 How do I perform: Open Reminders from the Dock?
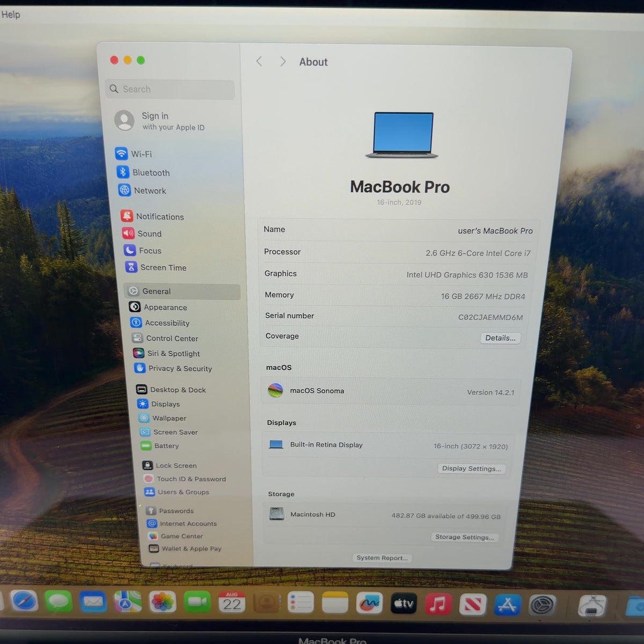coord(301,603)
